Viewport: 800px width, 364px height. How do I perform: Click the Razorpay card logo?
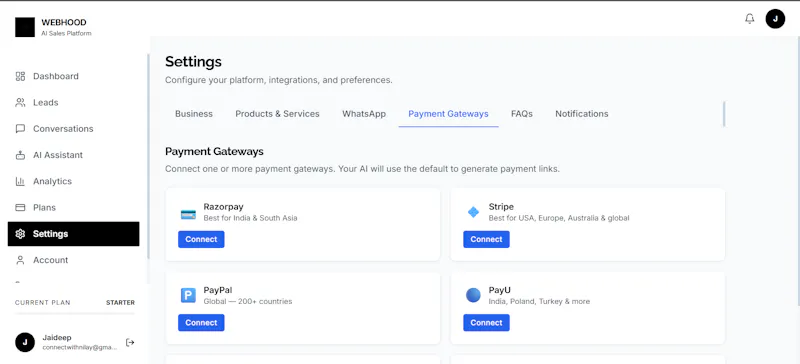(x=188, y=214)
